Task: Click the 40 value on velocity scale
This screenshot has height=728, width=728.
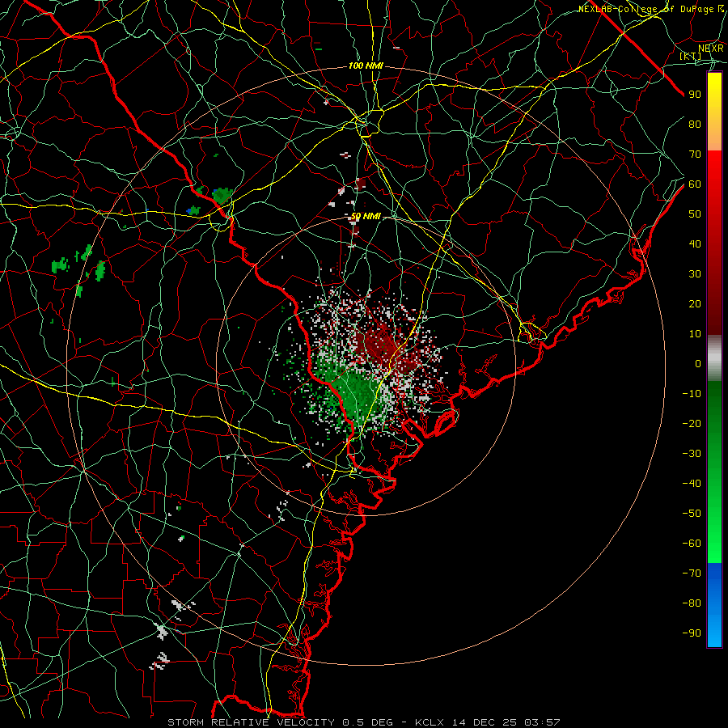Action: (x=695, y=243)
